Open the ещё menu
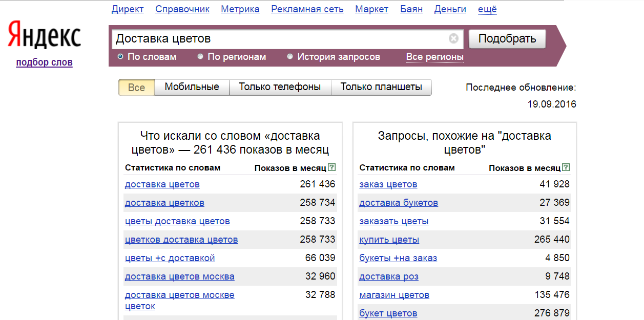Viewport: 644px width, 320px height. pyautogui.click(x=487, y=9)
